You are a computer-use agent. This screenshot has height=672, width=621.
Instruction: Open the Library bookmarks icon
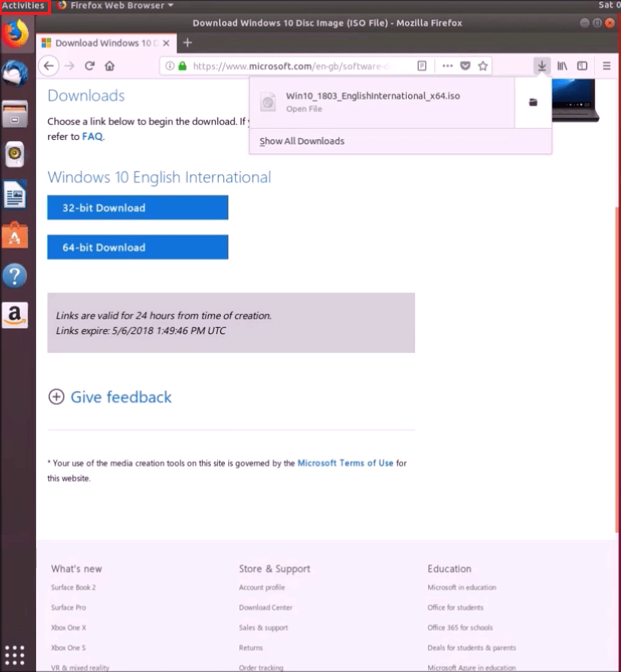pos(562,66)
